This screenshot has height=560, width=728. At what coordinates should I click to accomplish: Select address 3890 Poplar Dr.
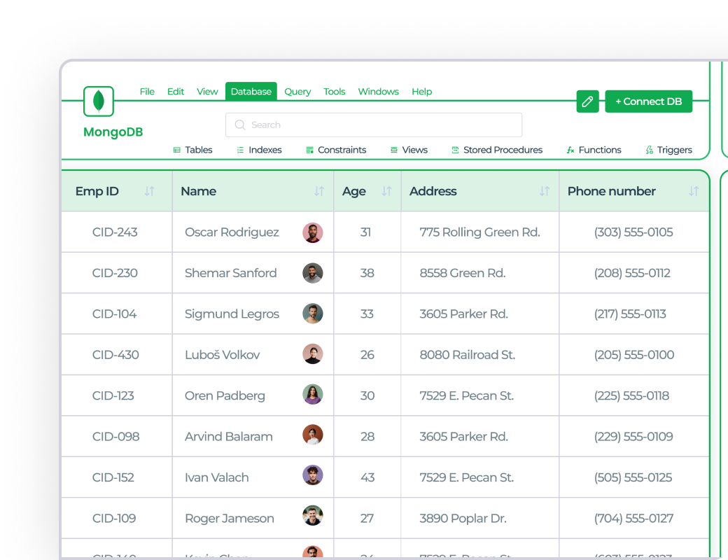(463, 518)
